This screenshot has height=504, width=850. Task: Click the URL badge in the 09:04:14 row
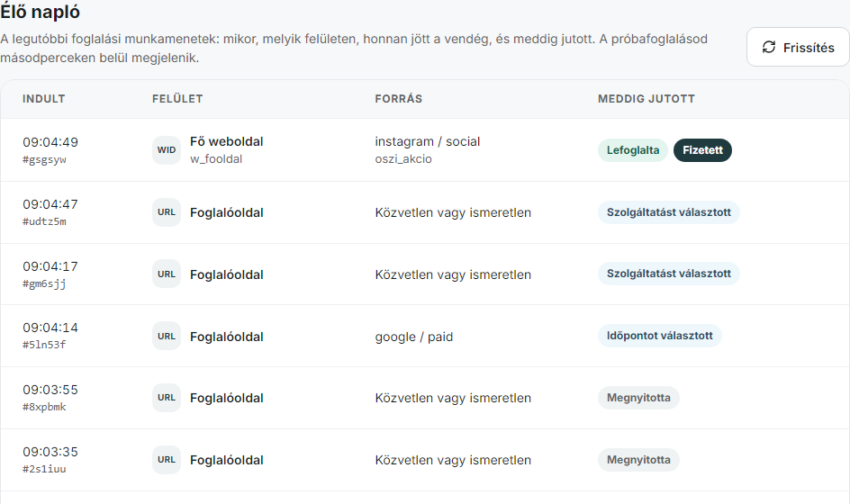point(167,336)
